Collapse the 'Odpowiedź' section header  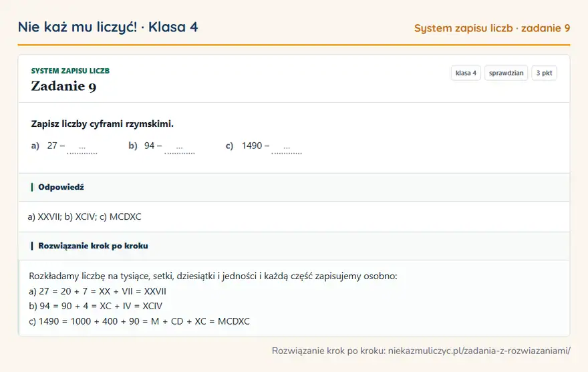point(294,187)
